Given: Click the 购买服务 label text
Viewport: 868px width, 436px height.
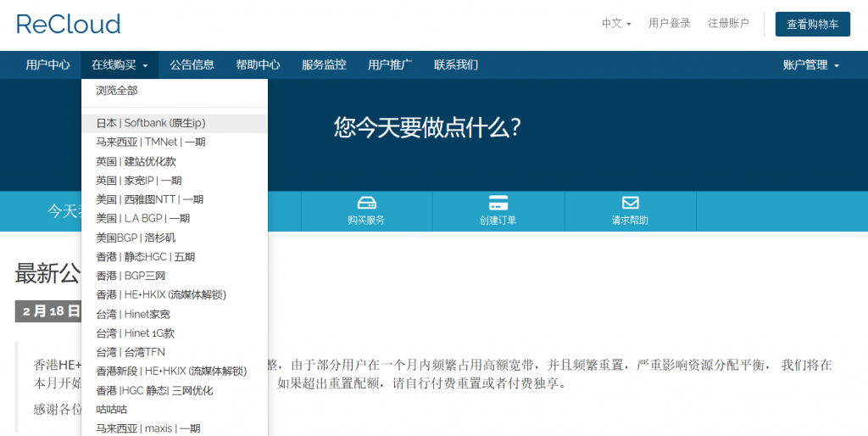Looking at the screenshot, I should click(x=366, y=220).
